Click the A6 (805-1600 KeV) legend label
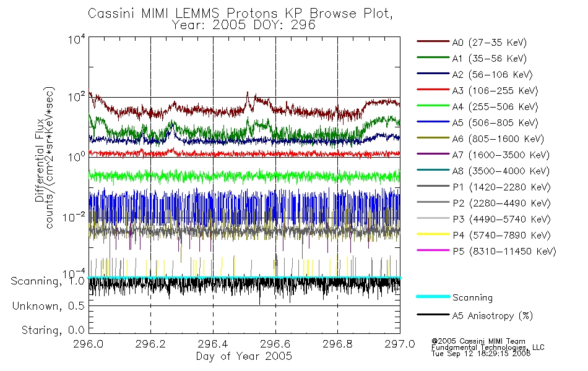The width and height of the screenshot is (588, 371). pyautogui.click(x=498, y=139)
